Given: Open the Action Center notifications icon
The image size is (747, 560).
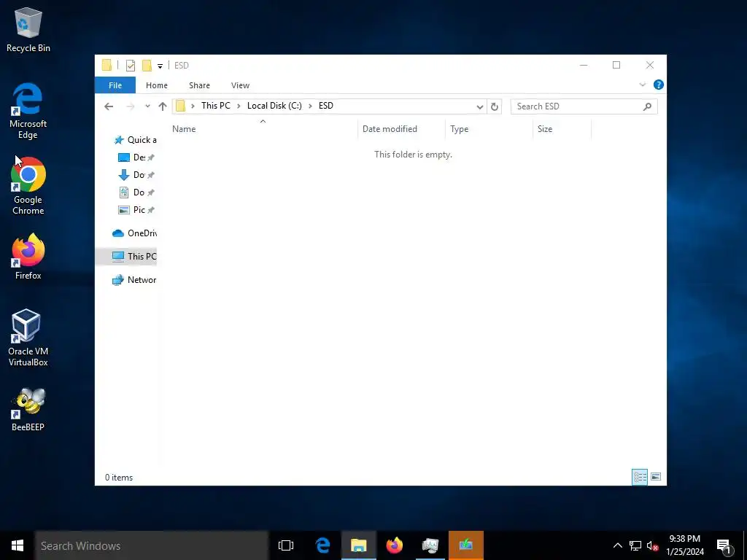Looking at the screenshot, I should click(x=724, y=545).
